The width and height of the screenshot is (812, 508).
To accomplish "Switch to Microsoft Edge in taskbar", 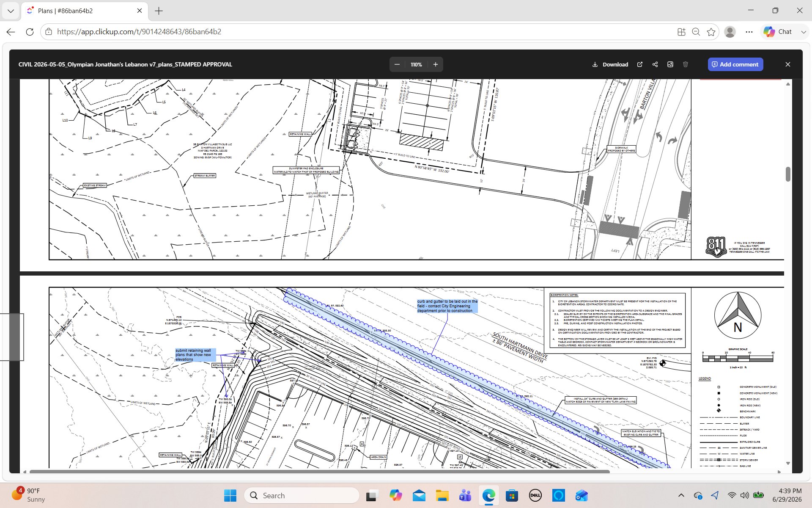I will pyautogui.click(x=489, y=495).
